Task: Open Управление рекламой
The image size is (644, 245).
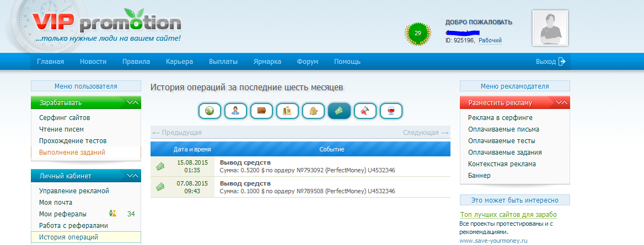Action: [74, 191]
